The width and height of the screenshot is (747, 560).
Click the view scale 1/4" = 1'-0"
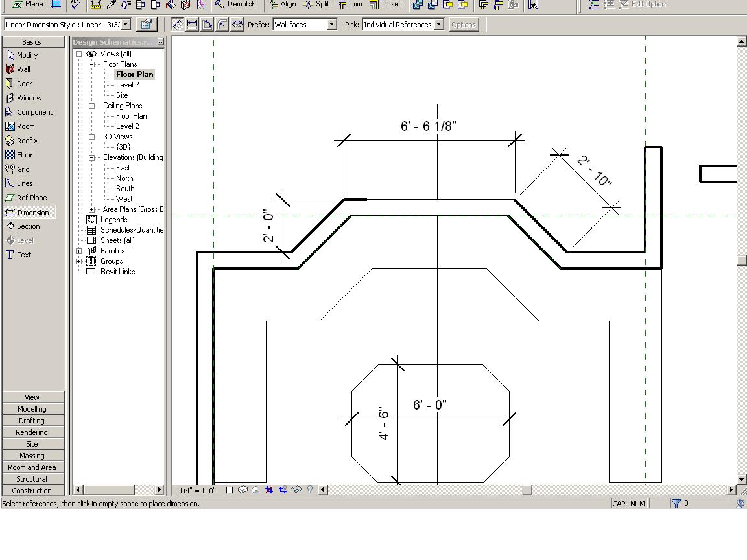[x=197, y=490]
